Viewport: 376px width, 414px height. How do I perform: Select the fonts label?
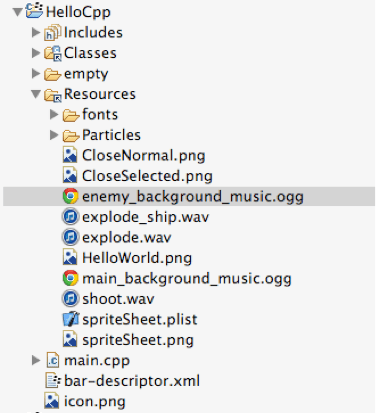(100, 114)
